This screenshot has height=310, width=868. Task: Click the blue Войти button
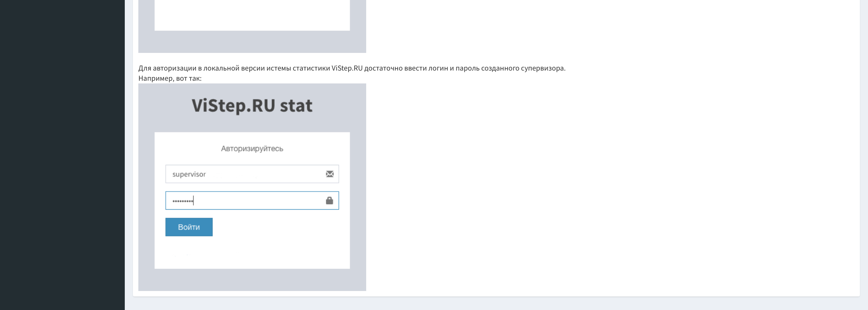pyautogui.click(x=189, y=227)
